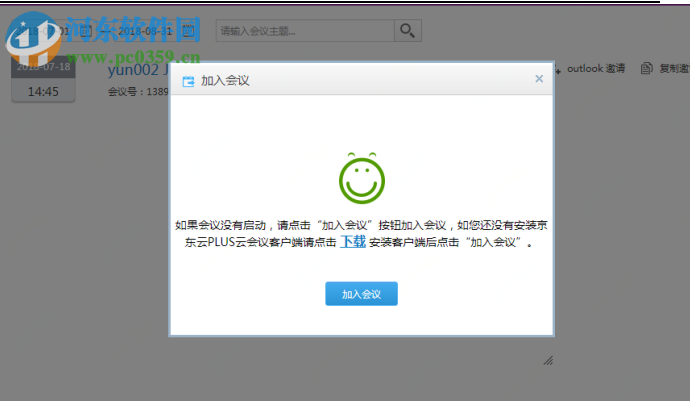The height and width of the screenshot is (401, 690).
Task: Open the end date 2018-08-31 calendar icon
Action: 188,31
